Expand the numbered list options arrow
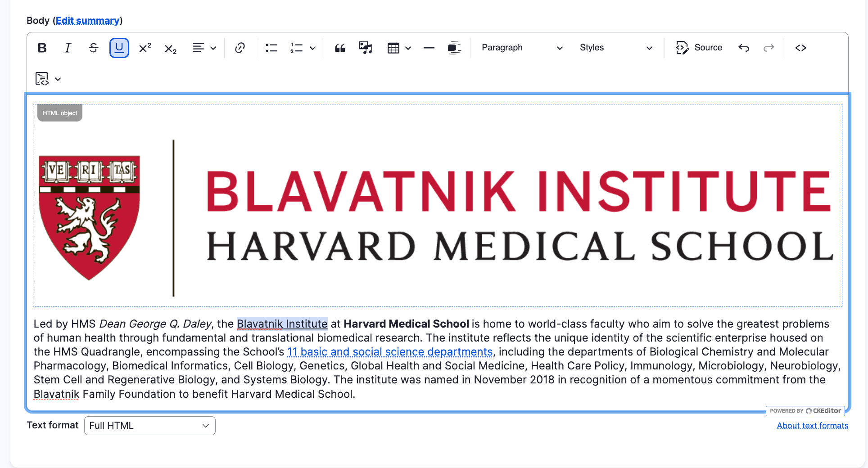This screenshot has width=868, height=468. pyautogui.click(x=313, y=48)
